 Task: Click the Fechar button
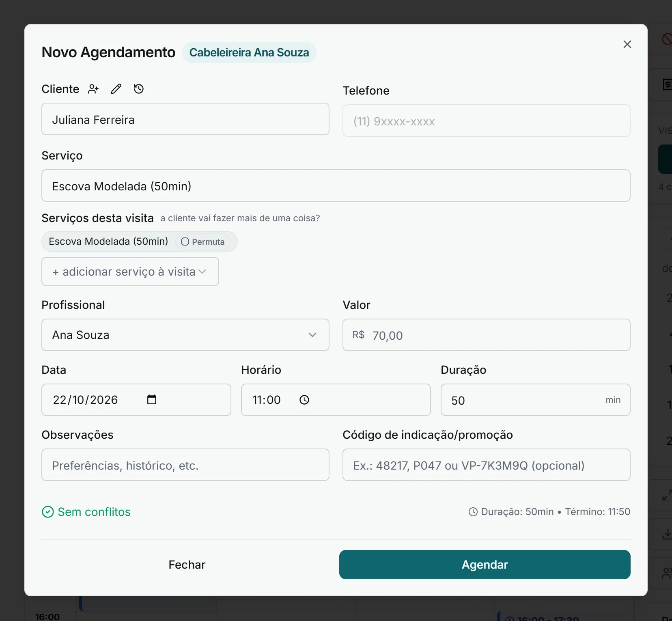(187, 565)
